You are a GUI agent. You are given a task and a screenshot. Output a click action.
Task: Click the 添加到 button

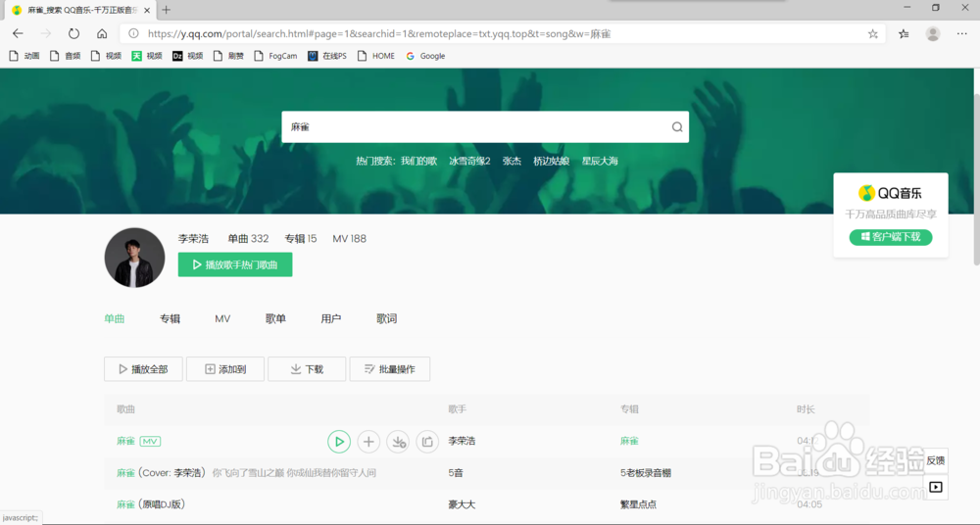pos(225,368)
